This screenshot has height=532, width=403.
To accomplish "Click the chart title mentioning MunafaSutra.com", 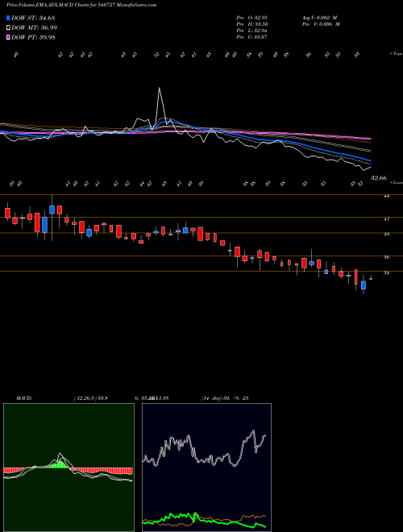I will (x=81, y=6).
